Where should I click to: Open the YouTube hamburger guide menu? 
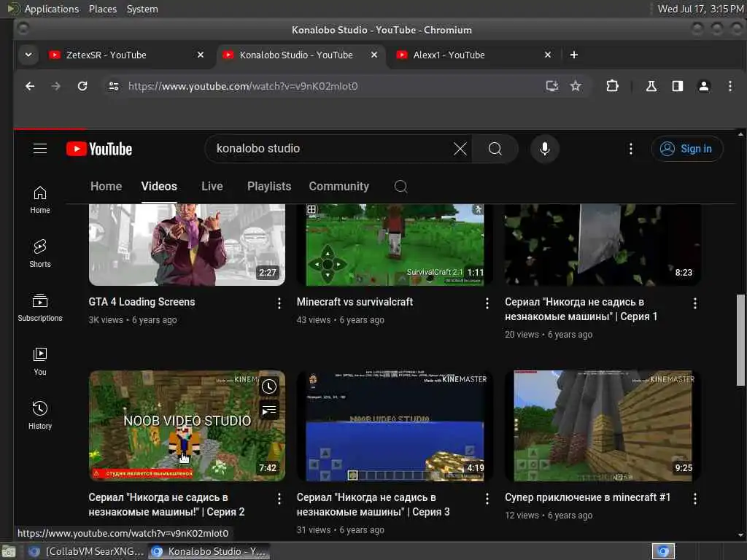click(x=40, y=149)
